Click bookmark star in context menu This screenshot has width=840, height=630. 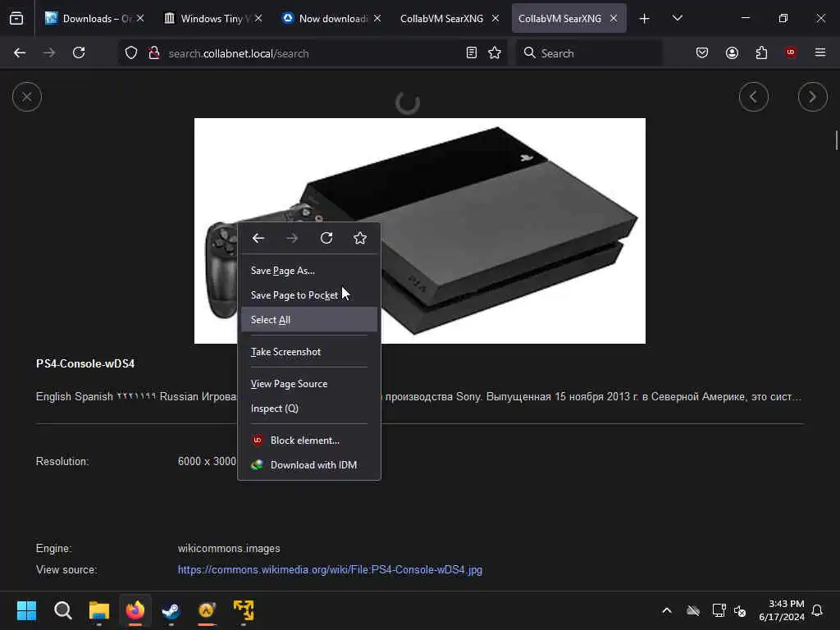click(360, 238)
